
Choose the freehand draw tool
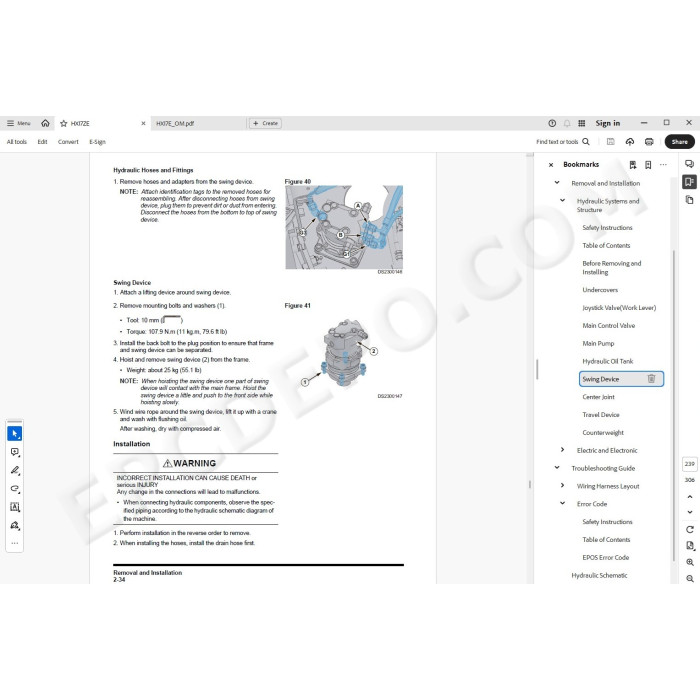click(x=15, y=488)
